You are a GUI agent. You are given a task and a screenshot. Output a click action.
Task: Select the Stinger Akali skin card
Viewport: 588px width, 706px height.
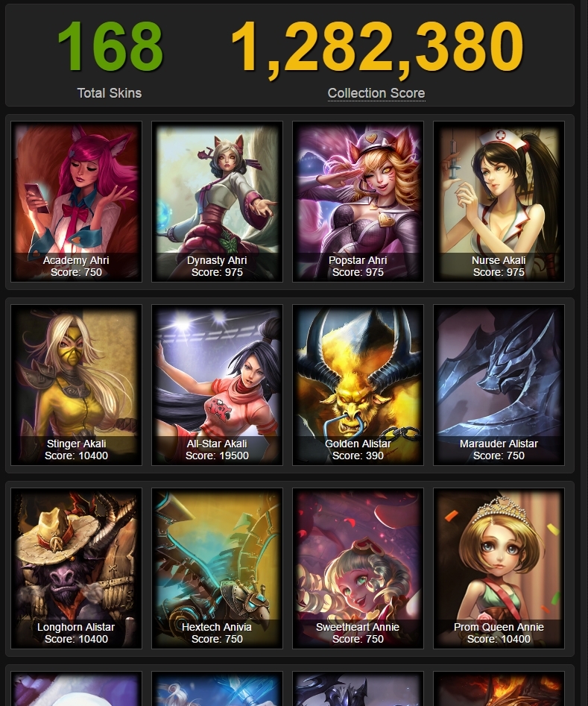[x=76, y=385]
